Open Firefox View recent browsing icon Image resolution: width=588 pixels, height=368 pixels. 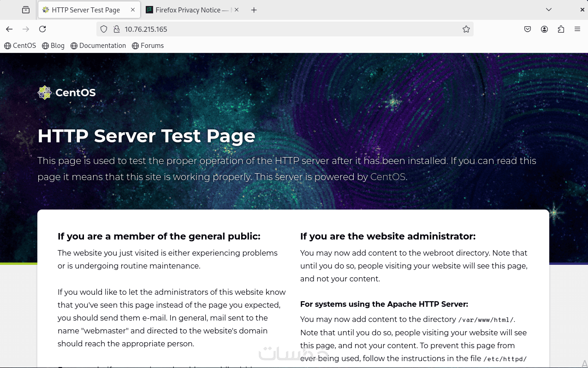26,10
